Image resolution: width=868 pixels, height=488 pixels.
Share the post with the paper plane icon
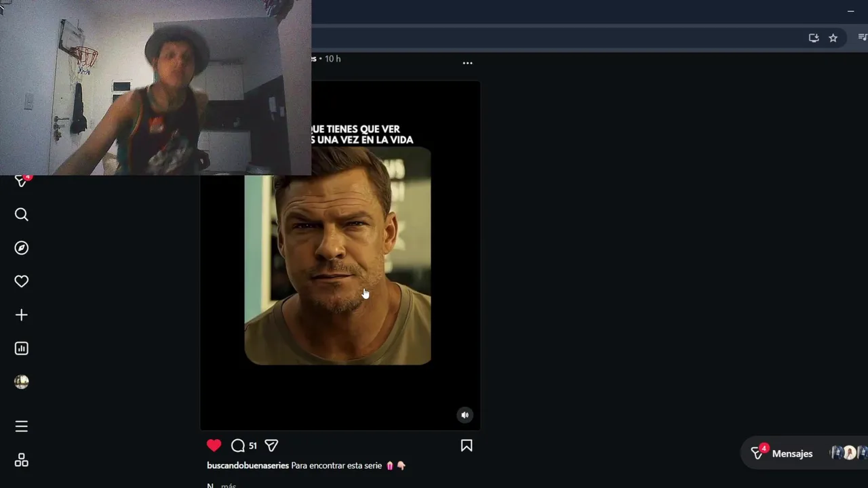pos(271,445)
